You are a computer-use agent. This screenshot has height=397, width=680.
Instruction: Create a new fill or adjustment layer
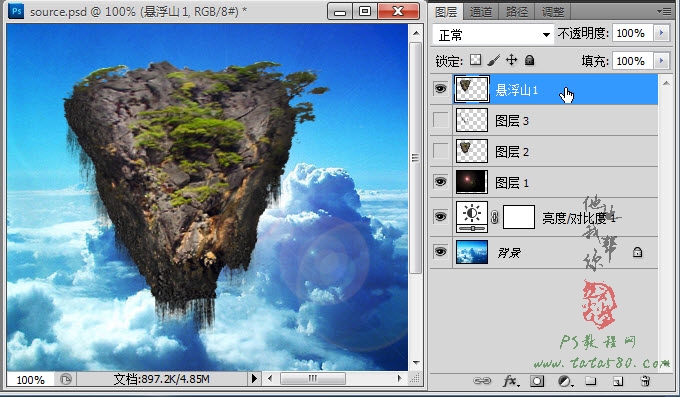(565, 381)
